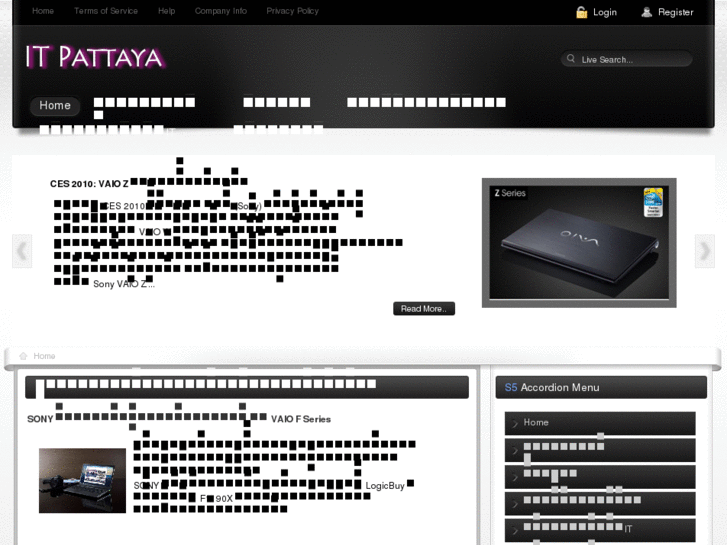Select the Home main menu tab
The image size is (727, 545).
coord(55,105)
